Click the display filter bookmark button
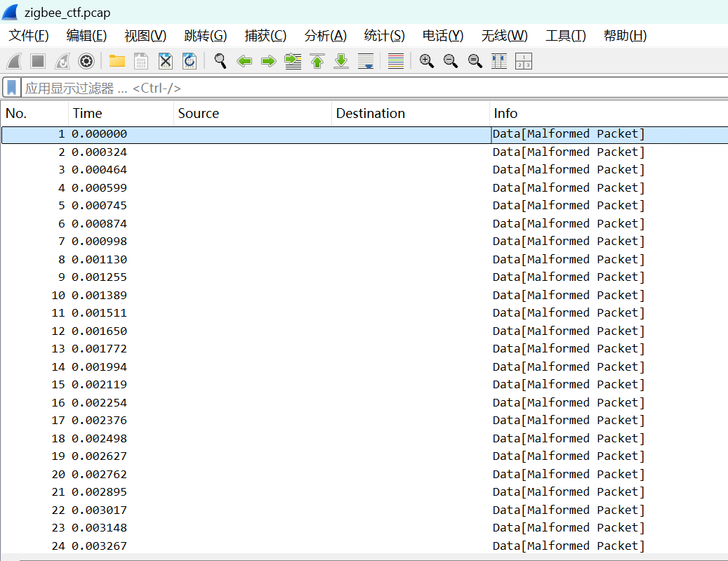The width and height of the screenshot is (728, 561). point(12,88)
